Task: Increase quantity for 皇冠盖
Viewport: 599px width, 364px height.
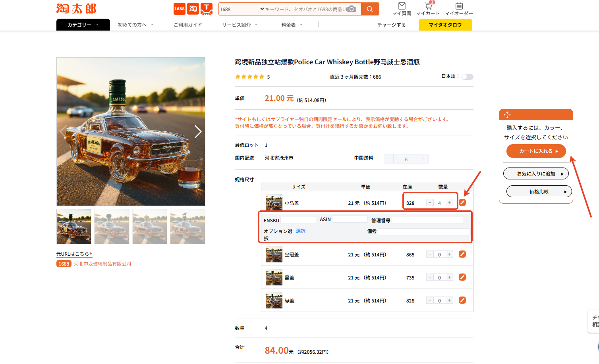Action: [449, 254]
